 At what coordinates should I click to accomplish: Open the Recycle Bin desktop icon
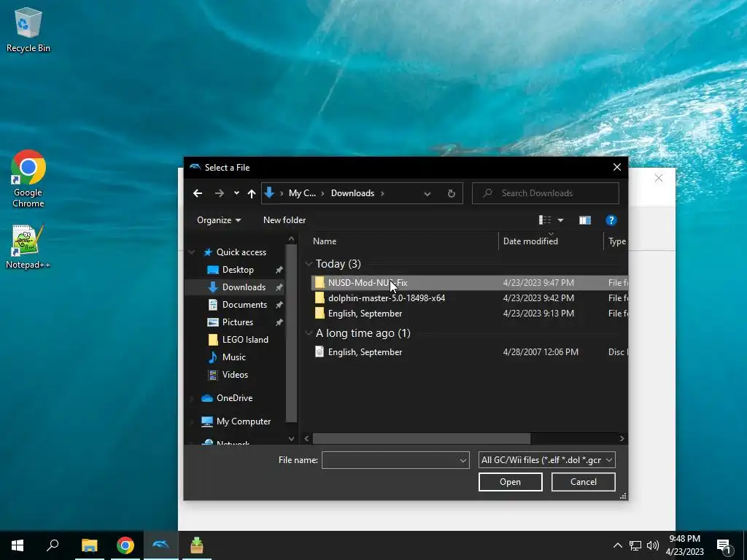point(28,29)
